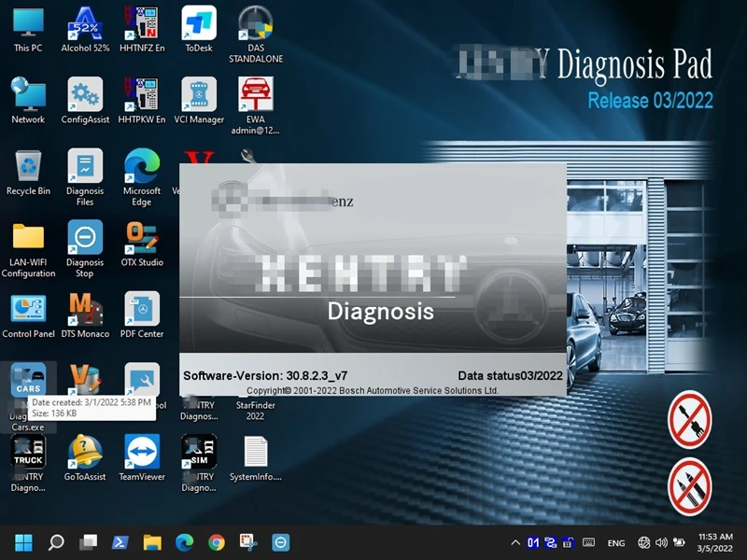Launch Edge from taskbar

pyautogui.click(x=184, y=542)
